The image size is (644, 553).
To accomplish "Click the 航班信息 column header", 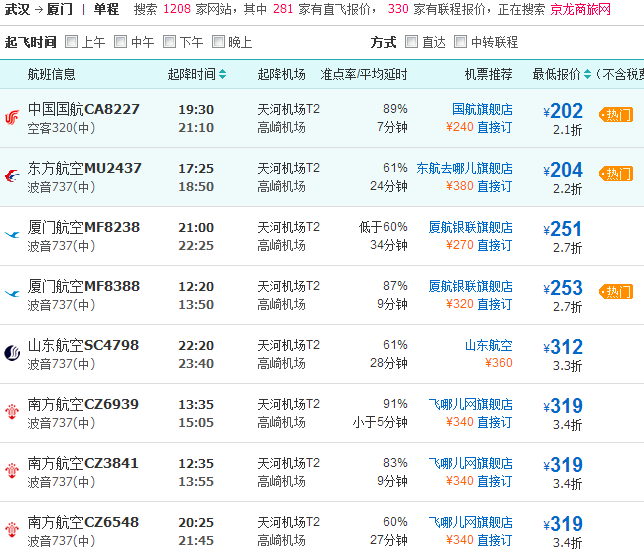I will pos(51,74).
